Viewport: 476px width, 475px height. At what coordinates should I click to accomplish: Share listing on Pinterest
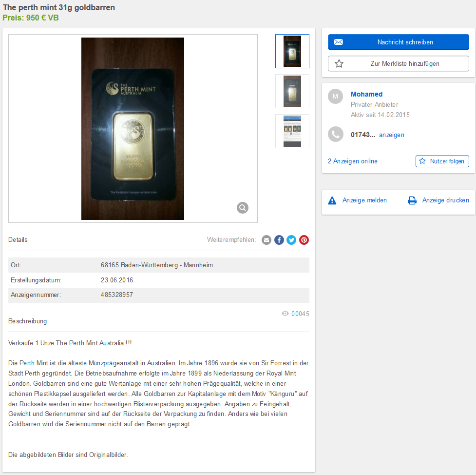point(304,240)
